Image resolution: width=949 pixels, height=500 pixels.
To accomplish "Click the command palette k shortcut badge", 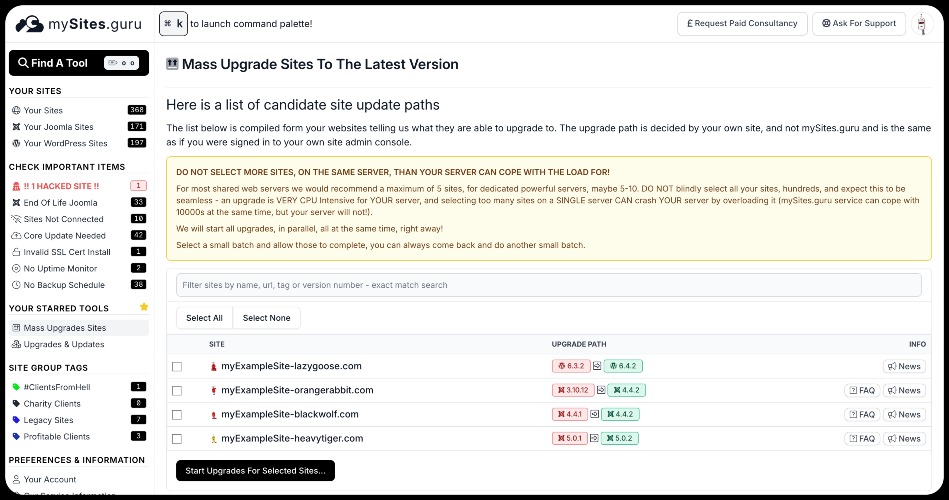I will pyautogui.click(x=173, y=24).
